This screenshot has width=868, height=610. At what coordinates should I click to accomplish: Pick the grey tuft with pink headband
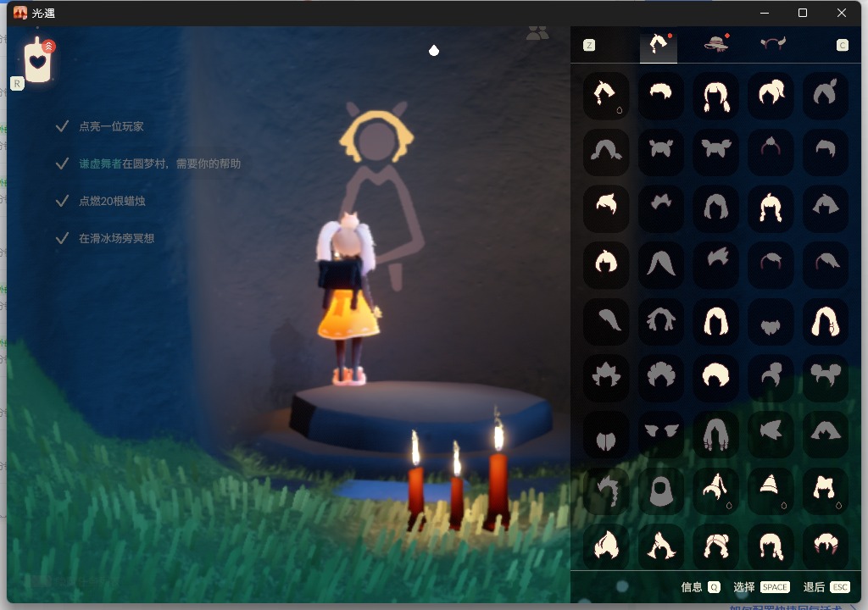tap(771, 265)
